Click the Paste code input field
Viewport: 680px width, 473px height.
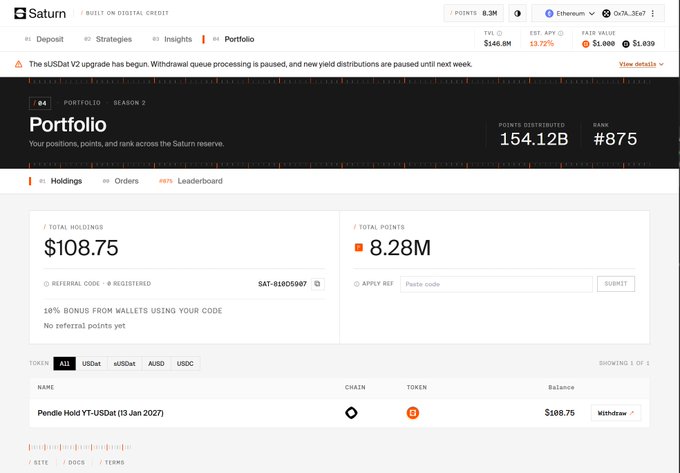[496, 284]
